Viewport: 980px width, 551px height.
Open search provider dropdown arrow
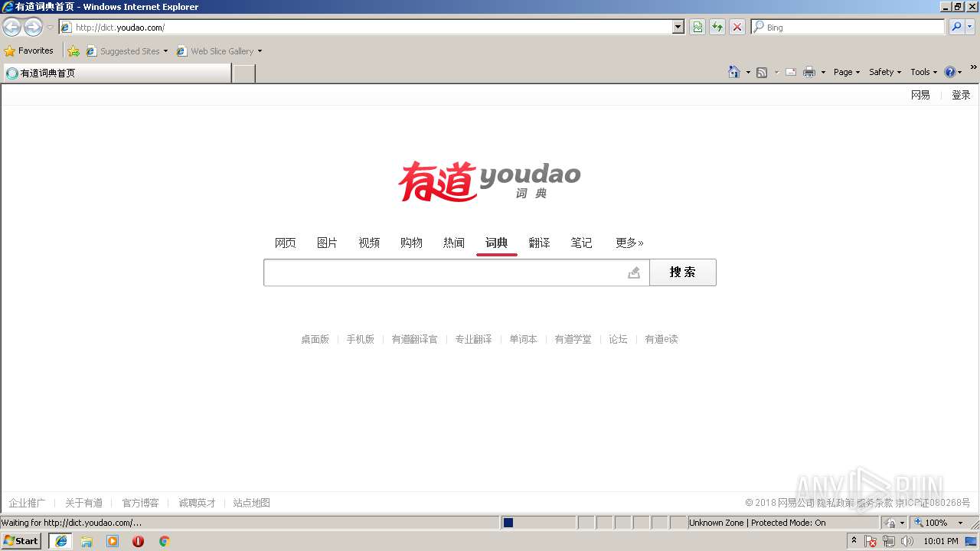click(971, 27)
